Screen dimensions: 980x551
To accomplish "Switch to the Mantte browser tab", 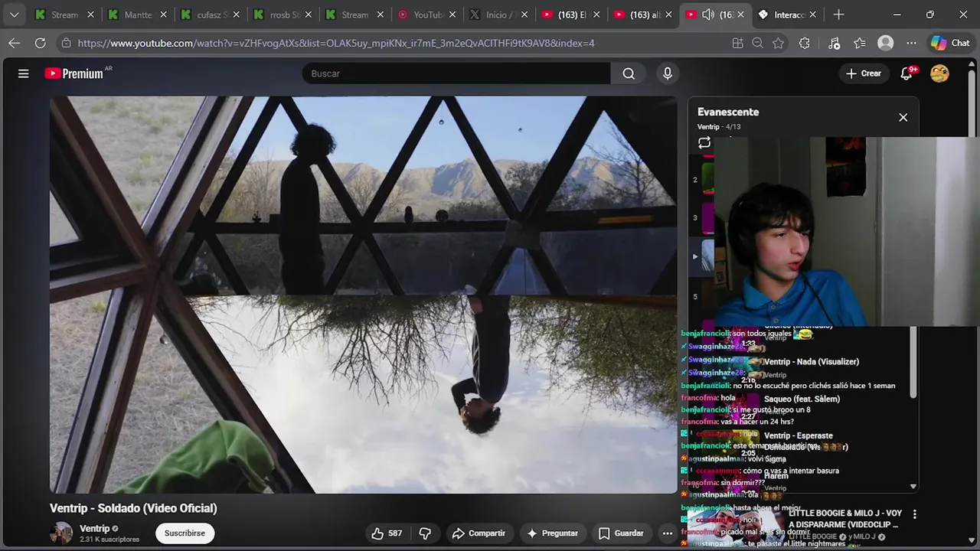I will click(x=136, y=15).
